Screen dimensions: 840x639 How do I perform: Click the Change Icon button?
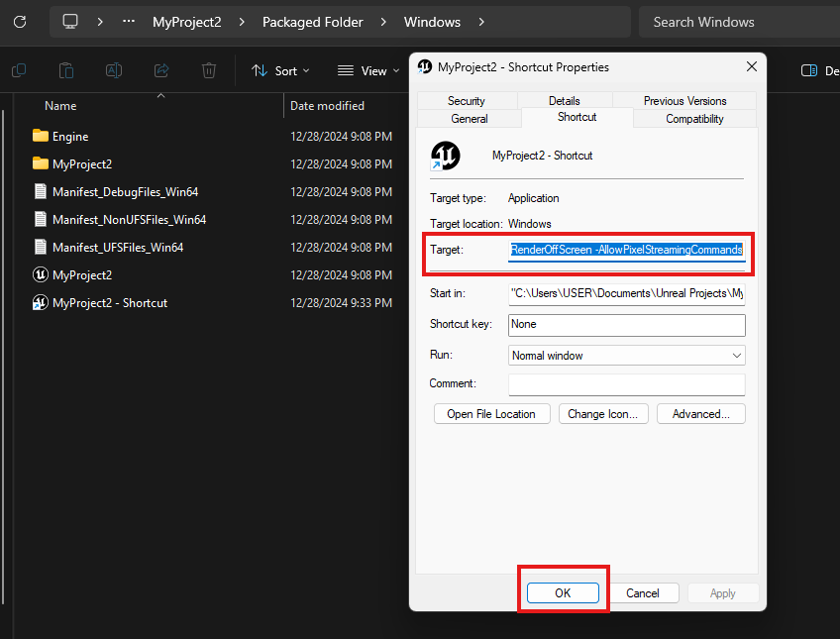(603, 413)
